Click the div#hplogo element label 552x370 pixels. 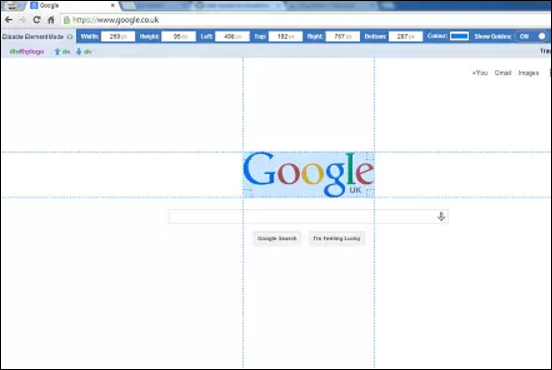(x=27, y=51)
